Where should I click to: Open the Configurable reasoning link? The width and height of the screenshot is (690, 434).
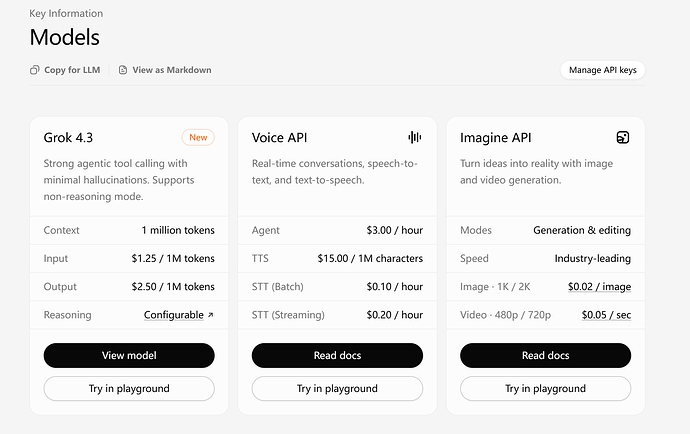[174, 315]
